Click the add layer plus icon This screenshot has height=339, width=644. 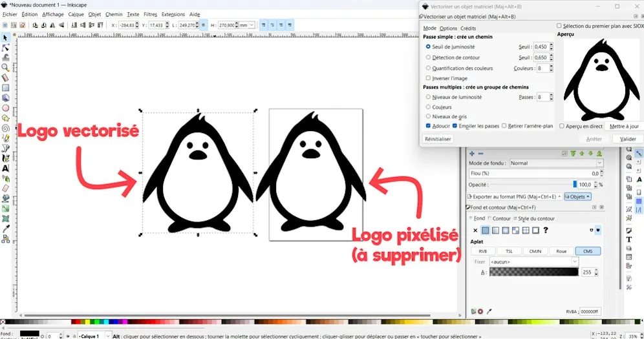pyautogui.click(x=472, y=154)
